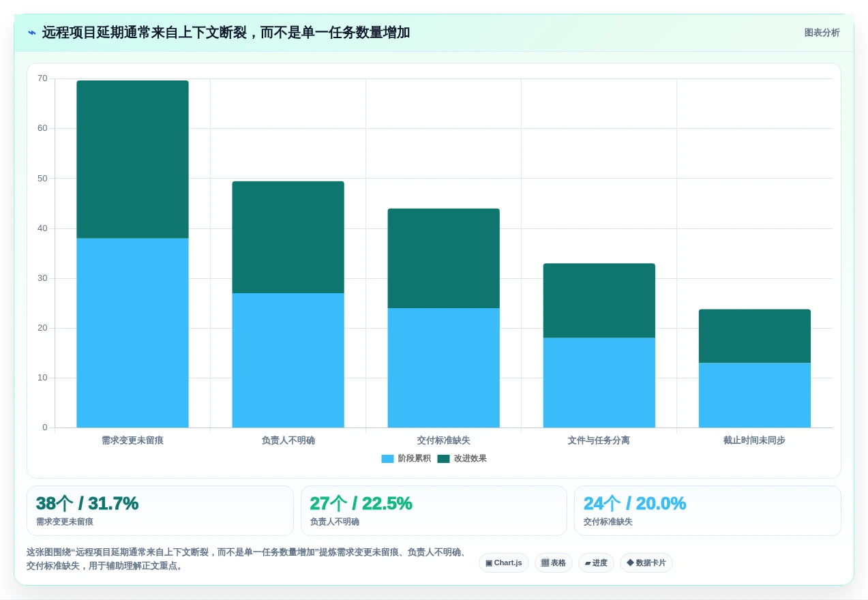Click the description paragraph starting 这张图围绕
Image resolution: width=868 pixels, height=600 pixels.
[248, 559]
